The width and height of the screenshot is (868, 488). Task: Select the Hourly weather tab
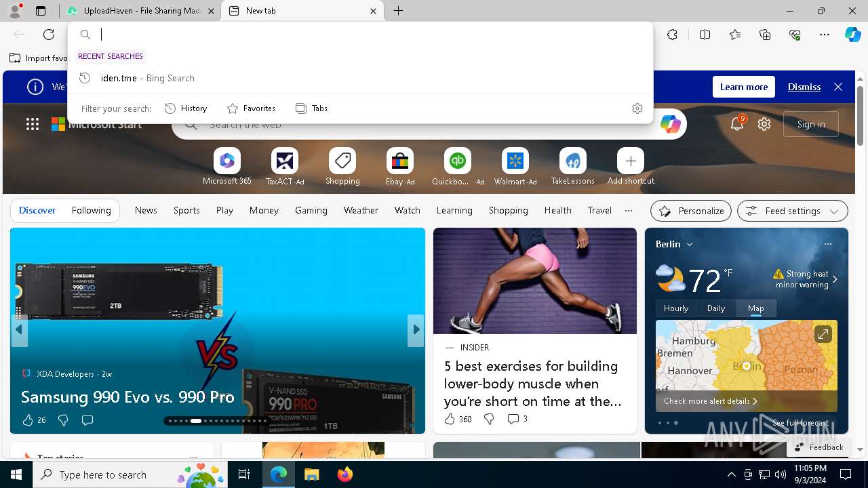(x=676, y=308)
